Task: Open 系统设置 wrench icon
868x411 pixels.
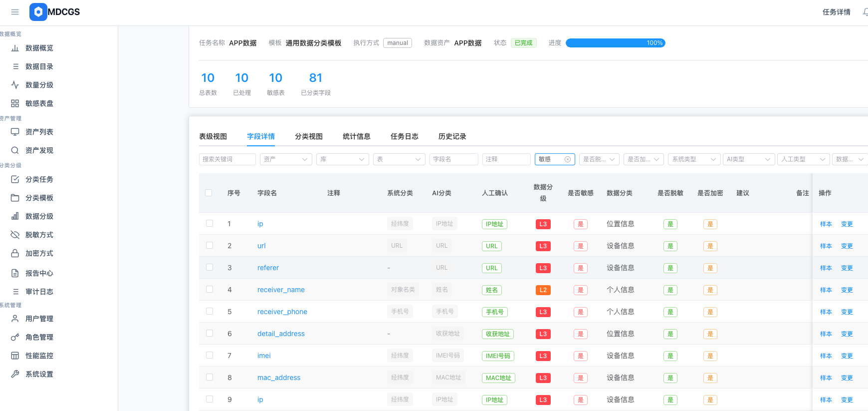Action: click(15, 374)
